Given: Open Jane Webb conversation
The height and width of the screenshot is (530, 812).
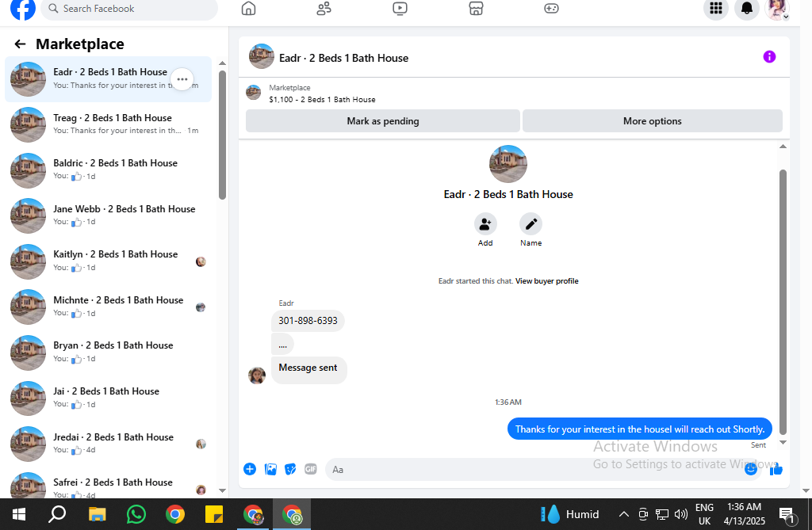Looking at the screenshot, I should pos(108,215).
